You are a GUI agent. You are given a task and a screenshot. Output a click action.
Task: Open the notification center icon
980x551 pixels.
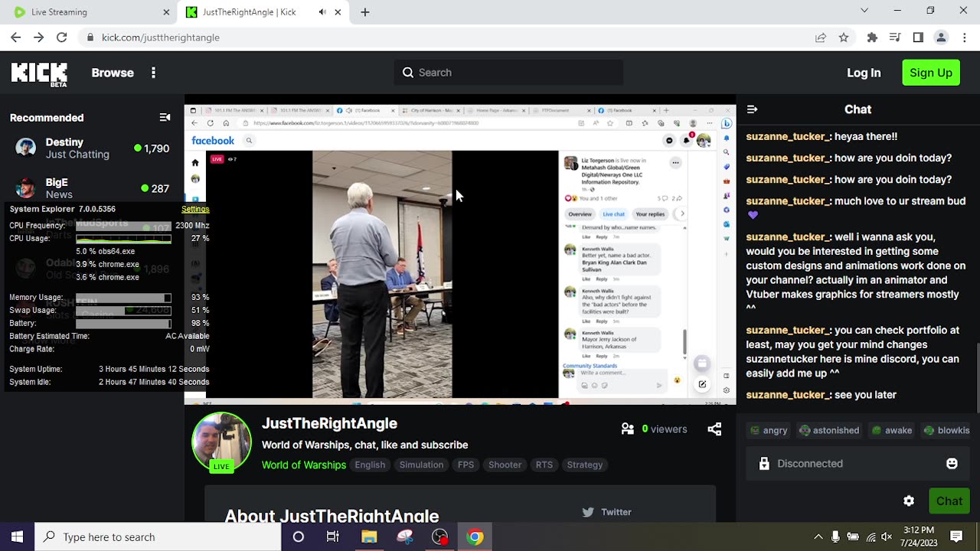point(956,537)
